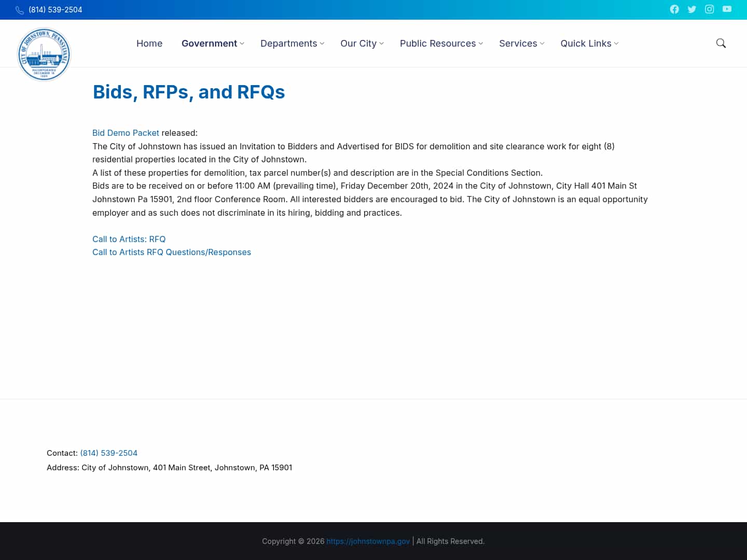The width and height of the screenshot is (747, 560).
Task: Expand the Public Resources dropdown
Action: point(437,44)
